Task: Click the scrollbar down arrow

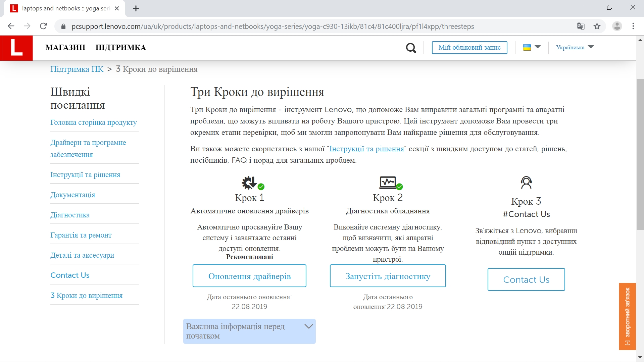Action: pos(640,358)
